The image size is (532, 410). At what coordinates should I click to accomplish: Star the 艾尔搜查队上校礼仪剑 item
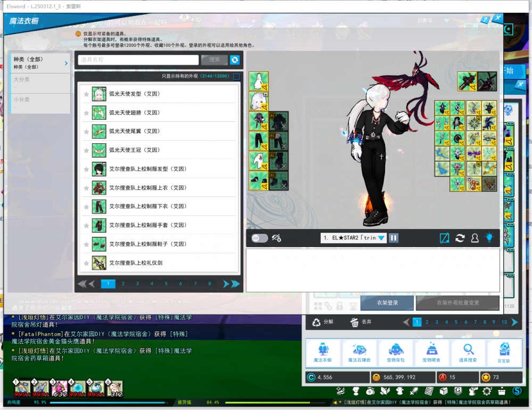pyautogui.click(x=86, y=263)
